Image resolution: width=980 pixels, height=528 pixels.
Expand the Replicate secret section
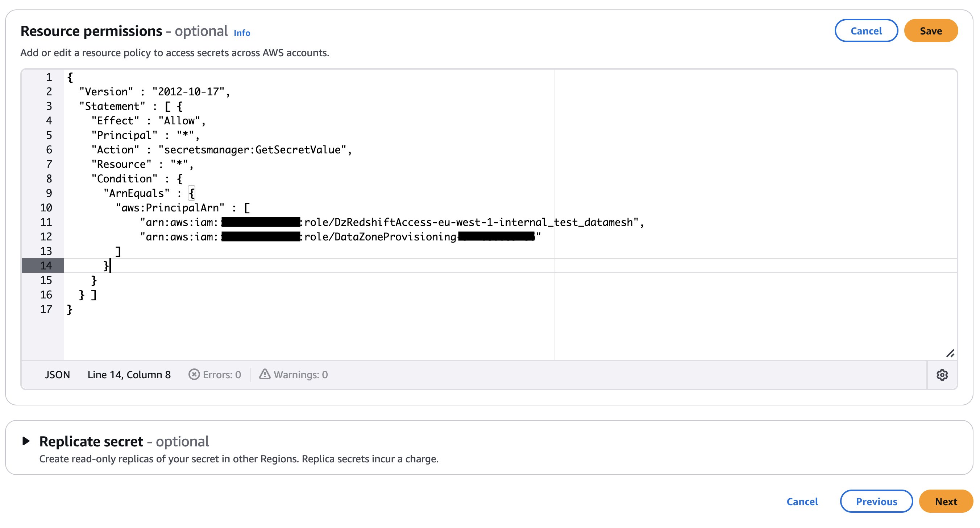click(26, 441)
